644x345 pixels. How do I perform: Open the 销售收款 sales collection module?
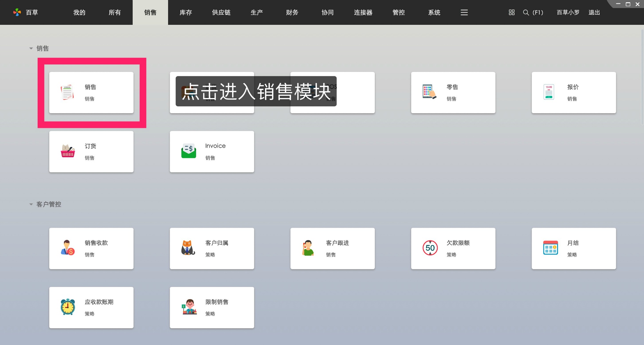coord(91,248)
